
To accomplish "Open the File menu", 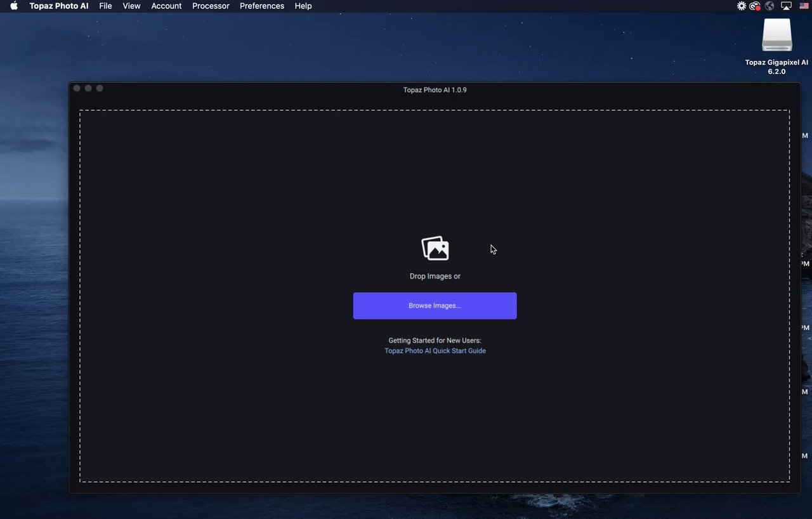I will coord(105,6).
